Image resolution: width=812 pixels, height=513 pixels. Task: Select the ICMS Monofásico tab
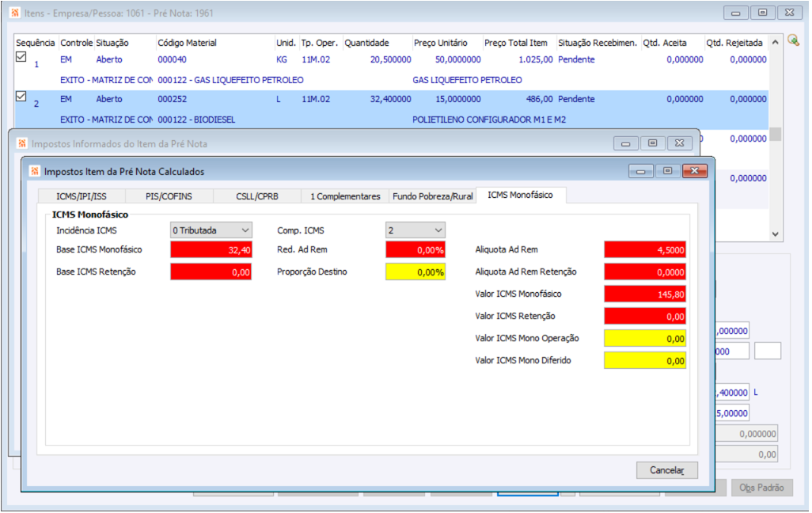(x=521, y=195)
